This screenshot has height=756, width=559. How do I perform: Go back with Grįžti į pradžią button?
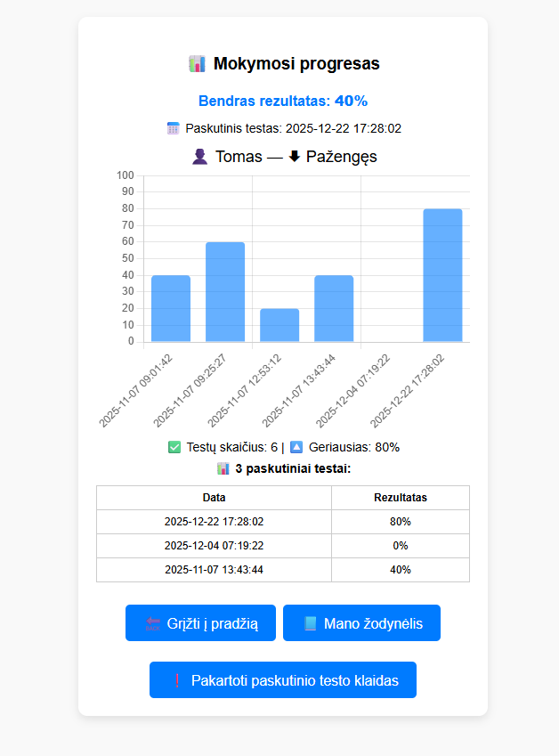pos(200,623)
